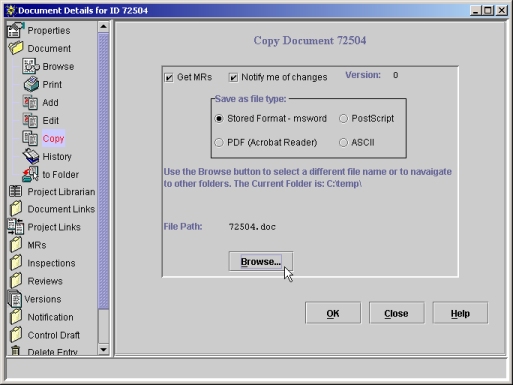Click the Properties icon in sidebar

[15, 30]
